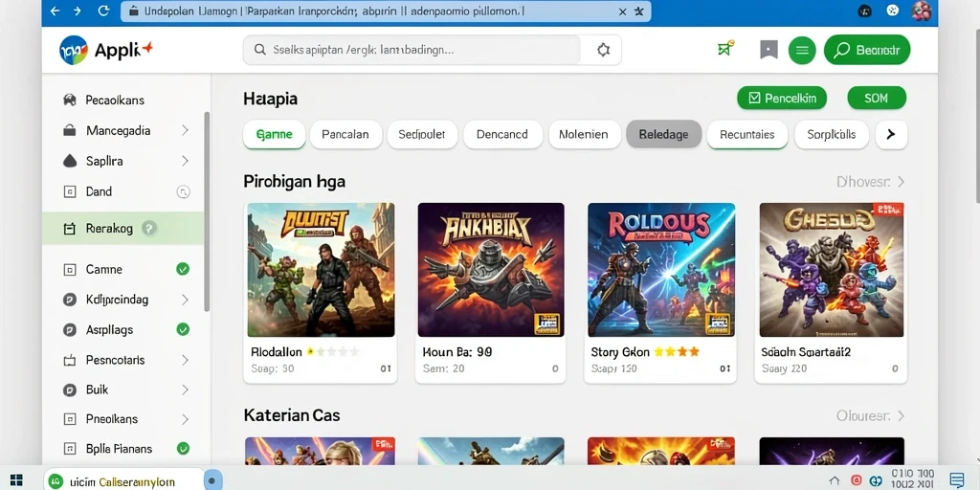The height and width of the screenshot is (490, 980).
Task: Go forward using the browser forward arrow
Action: coord(77,11)
